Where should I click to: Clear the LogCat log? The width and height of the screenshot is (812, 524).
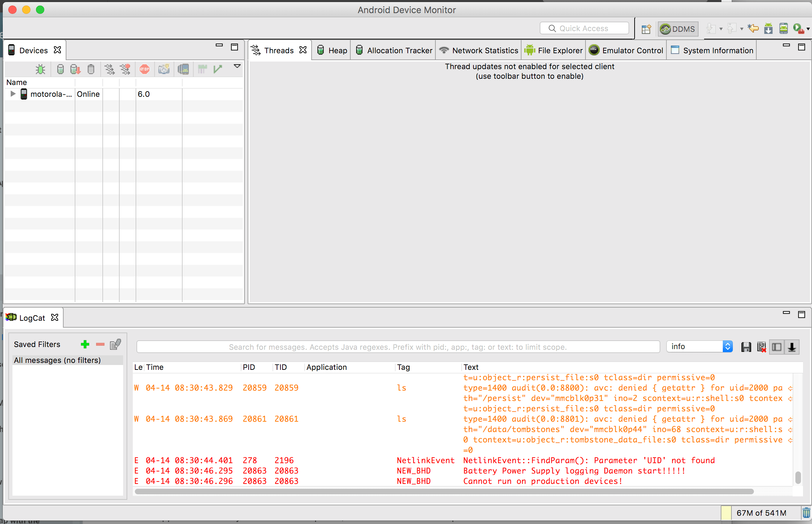pos(762,347)
